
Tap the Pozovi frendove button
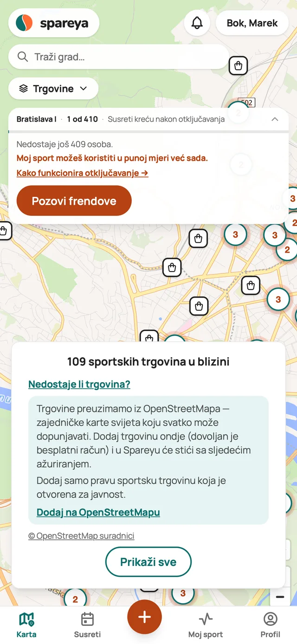coord(74,201)
